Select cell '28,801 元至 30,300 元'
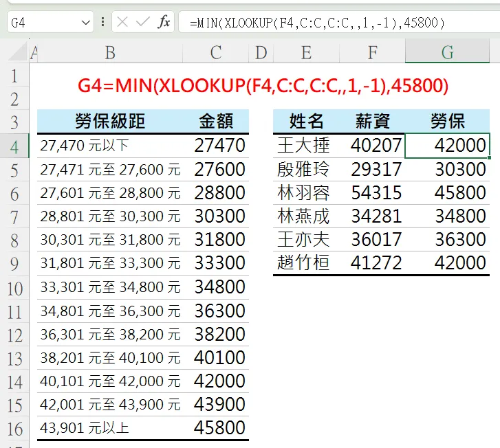The height and width of the screenshot is (448, 500). pos(110,216)
